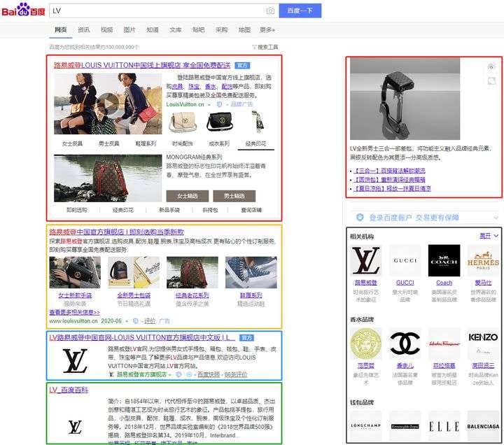The width and height of the screenshot is (504, 445).
Task: Open the search tools filter
Action: [x=265, y=48]
